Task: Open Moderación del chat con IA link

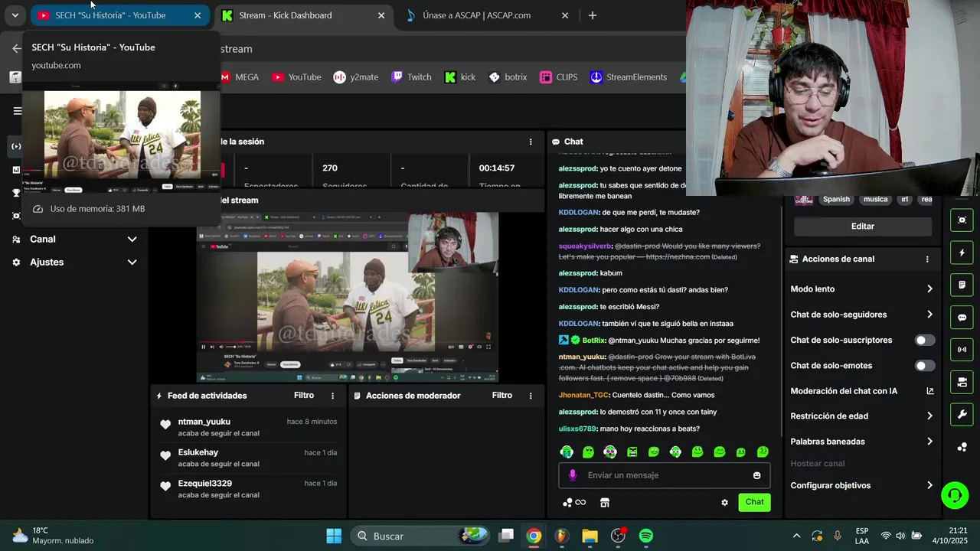Action: (x=862, y=391)
